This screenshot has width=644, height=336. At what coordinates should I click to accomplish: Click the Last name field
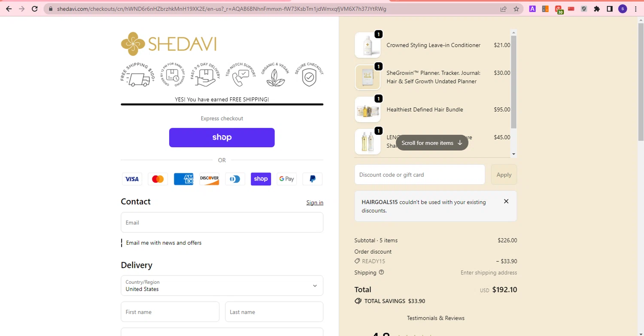pos(274,312)
